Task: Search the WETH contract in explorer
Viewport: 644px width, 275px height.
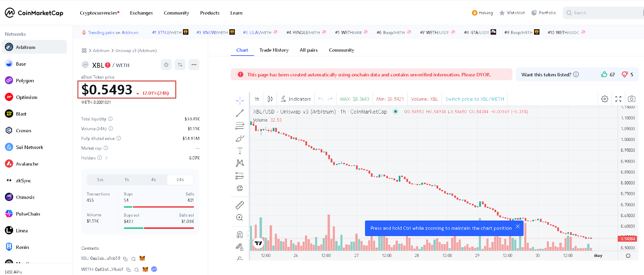Action: pyautogui.click(x=136, y=270)
